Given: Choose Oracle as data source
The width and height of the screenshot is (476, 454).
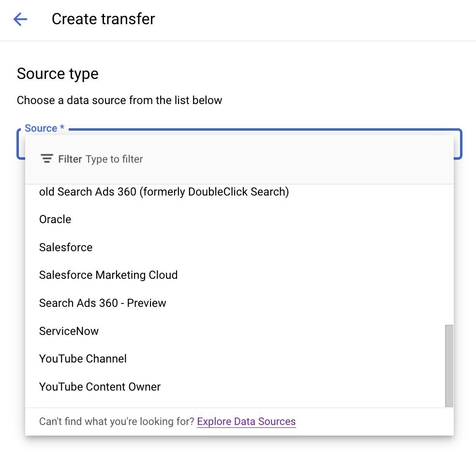Looking at the screenshot, I should [x=239, y=219].
